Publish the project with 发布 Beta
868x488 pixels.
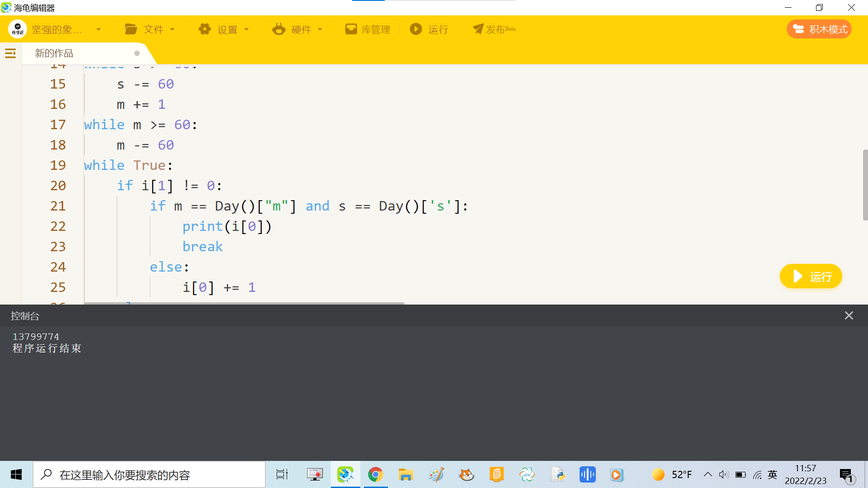pyautogui.click(x=494, y=29)
